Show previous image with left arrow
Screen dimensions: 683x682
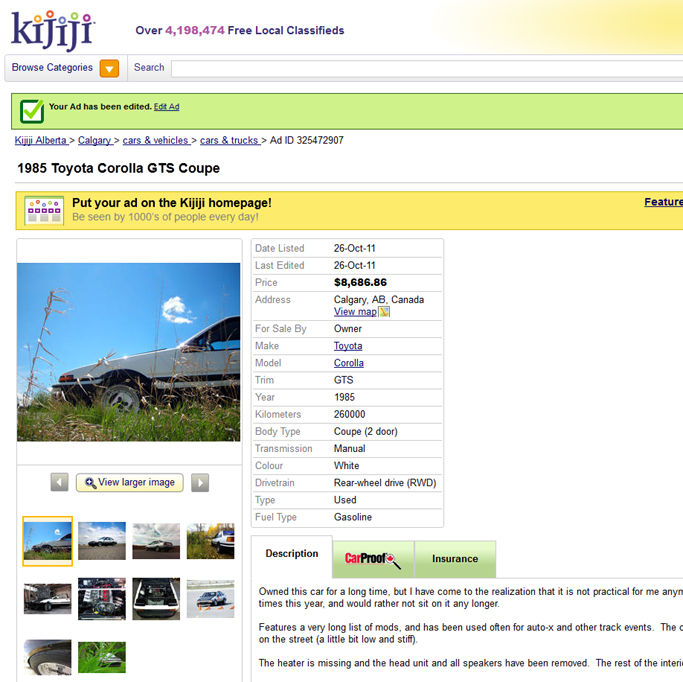point(60,483)
